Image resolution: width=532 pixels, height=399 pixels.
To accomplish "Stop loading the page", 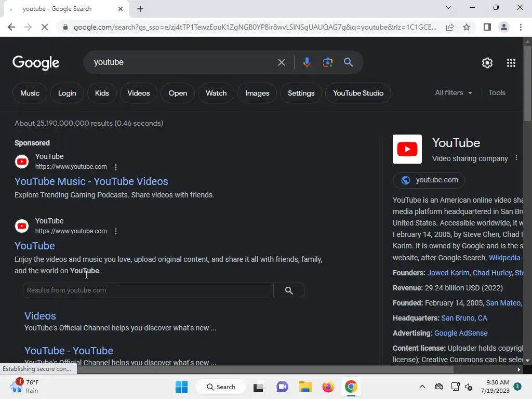I will [45, 27].
